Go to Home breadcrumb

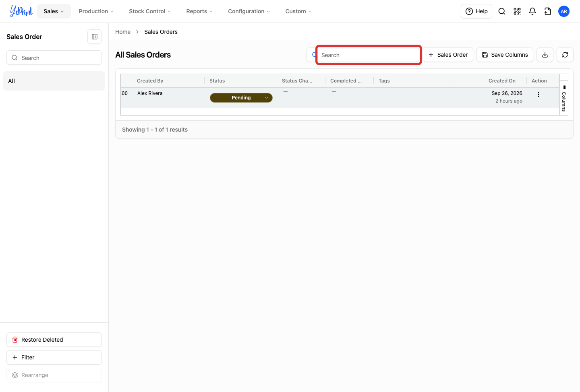pos(123,32)
